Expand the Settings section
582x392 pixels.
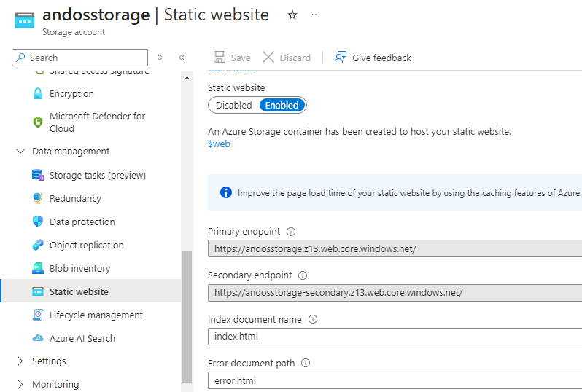point(20,361)
